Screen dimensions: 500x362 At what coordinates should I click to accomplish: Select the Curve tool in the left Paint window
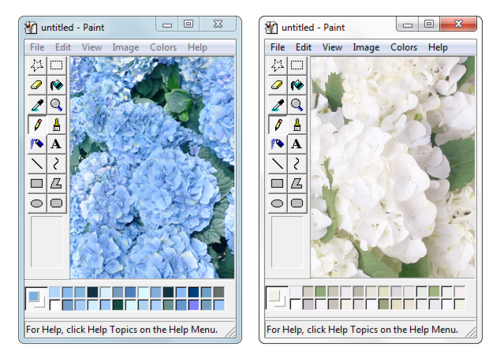pos(56,164)
